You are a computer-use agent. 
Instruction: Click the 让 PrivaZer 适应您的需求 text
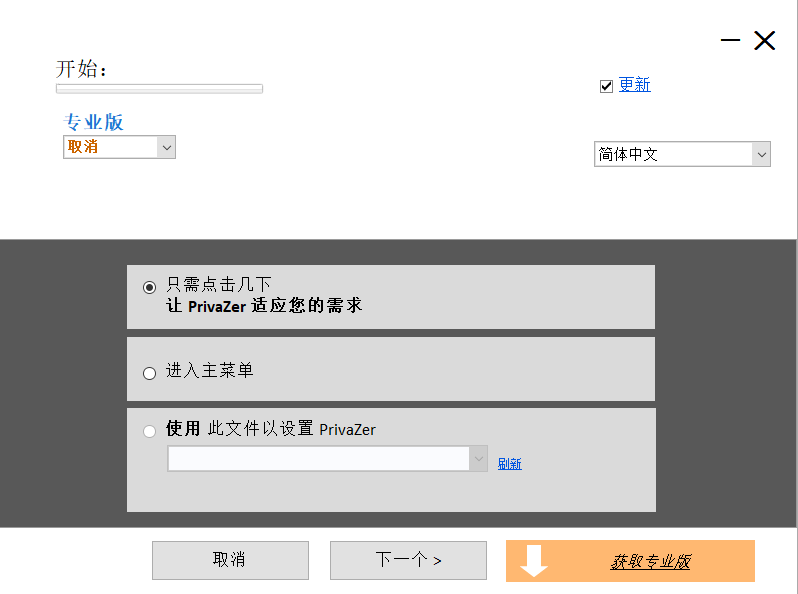264,306
